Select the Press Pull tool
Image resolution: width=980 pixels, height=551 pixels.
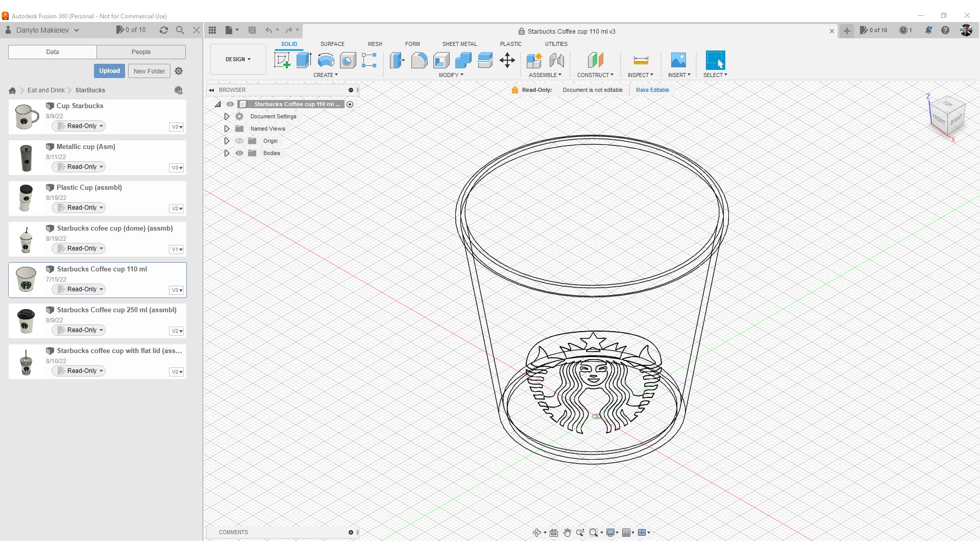pyautogui.click(x=397, y=60)
